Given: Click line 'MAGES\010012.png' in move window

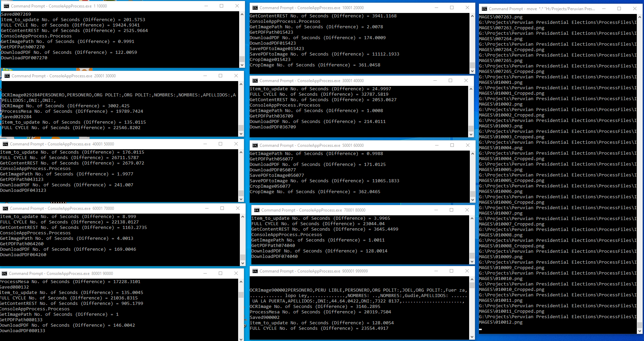Looking at the screenshot, I should tap(501, 322).
